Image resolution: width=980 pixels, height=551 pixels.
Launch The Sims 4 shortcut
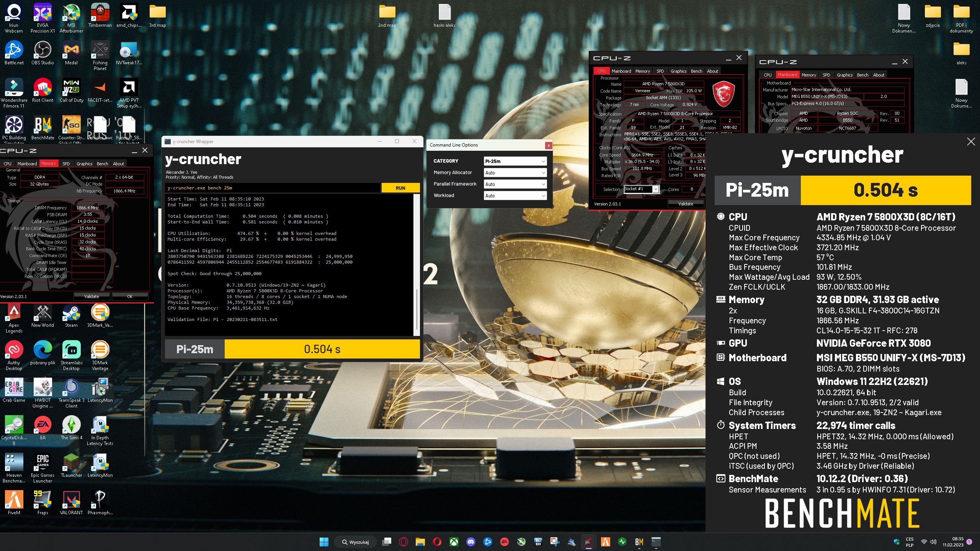[71, 428]
